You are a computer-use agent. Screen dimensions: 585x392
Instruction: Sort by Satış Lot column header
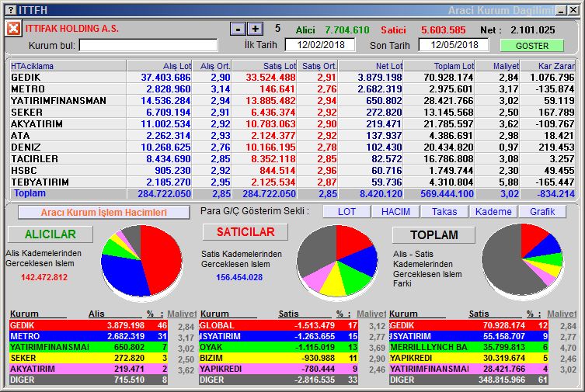click(264, 66)
